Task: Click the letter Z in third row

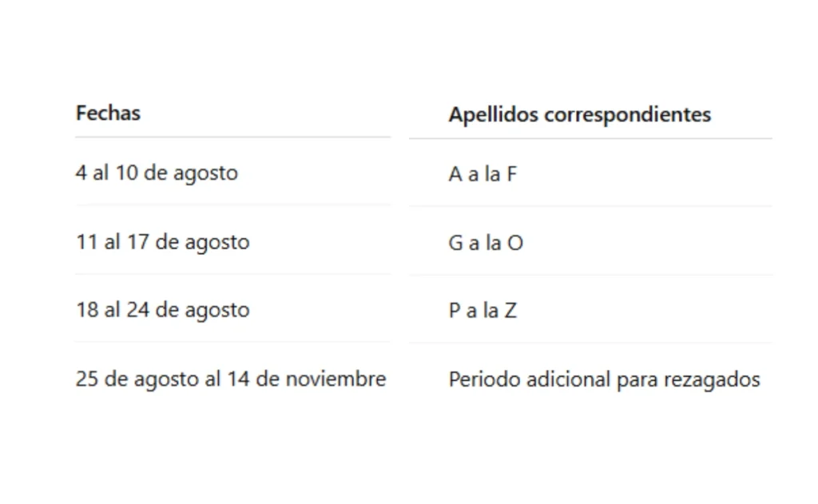Action: pos(510,311)
